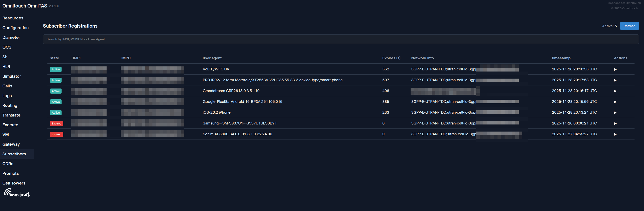Open Cell Towers from the sidebar
The image size is (644, 211).
pyautogui.click(x=14, y=183)
